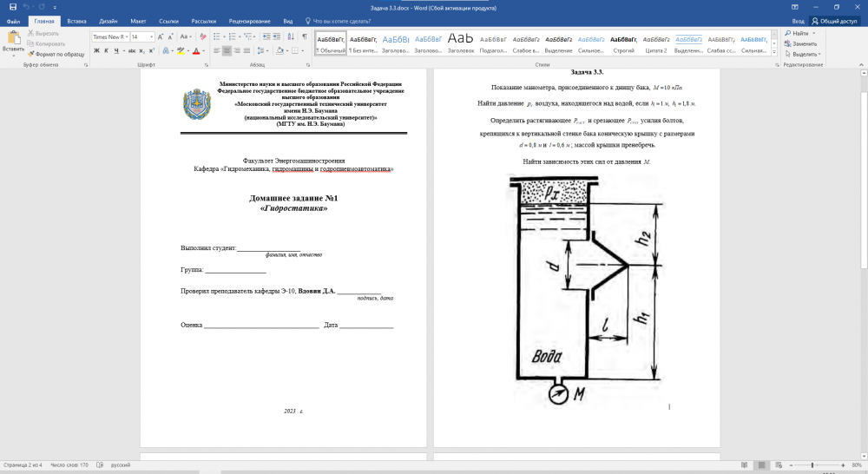Toggle Print Layout view in status bar
Screen dimensions: 868x474
click(x=761, y=465)
